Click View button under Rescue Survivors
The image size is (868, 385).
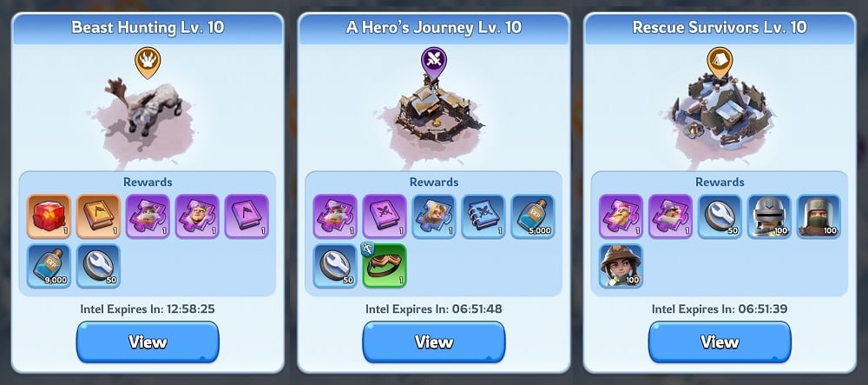point(720,342)
